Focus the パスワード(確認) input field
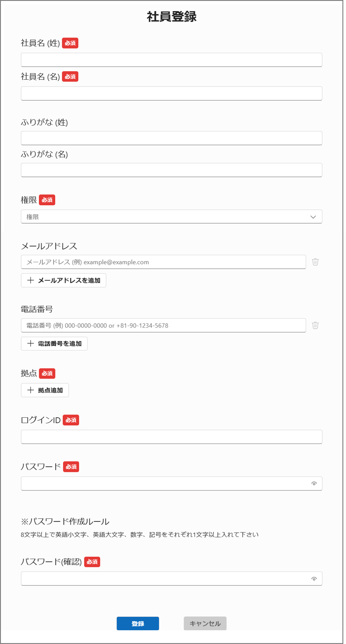Viewport: 346px width, 644px height. 164,579
